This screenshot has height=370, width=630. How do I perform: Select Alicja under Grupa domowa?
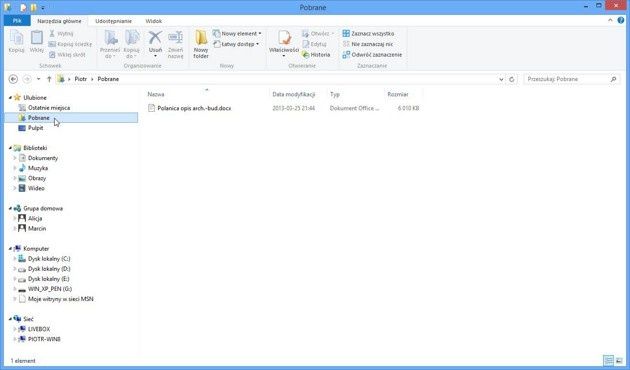coord(35,218)
